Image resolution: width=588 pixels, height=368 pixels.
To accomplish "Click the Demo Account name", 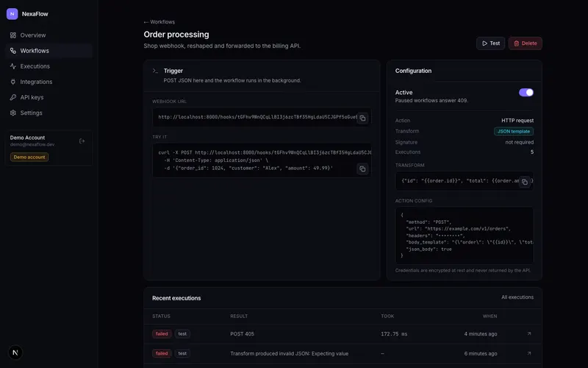I will [27, 138].
